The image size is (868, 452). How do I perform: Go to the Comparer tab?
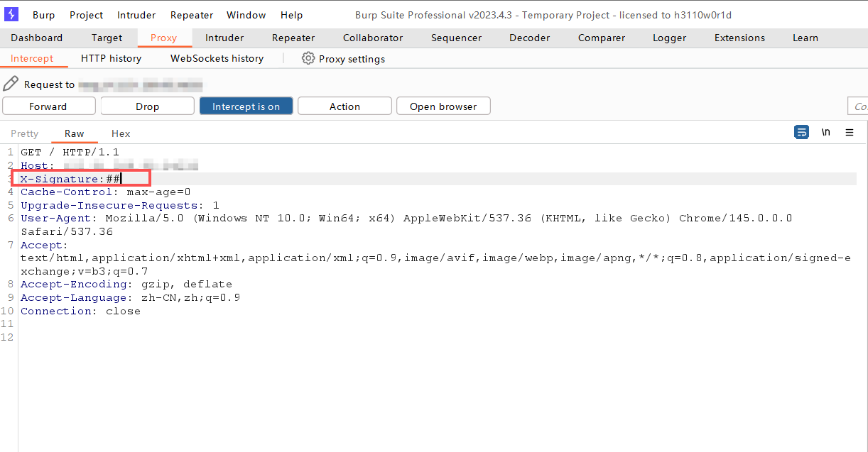[x=602, y=38]
